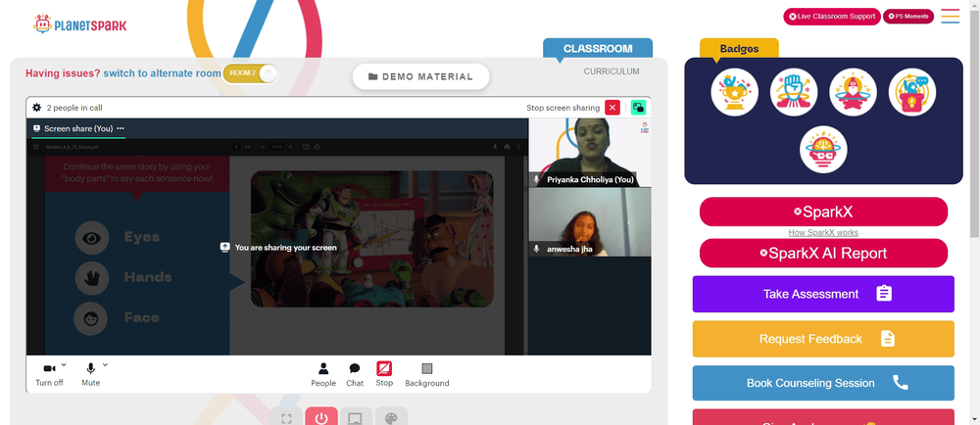Expand microphone options chevron next to Mute
The image size is (980, 425).
[105, 365]
